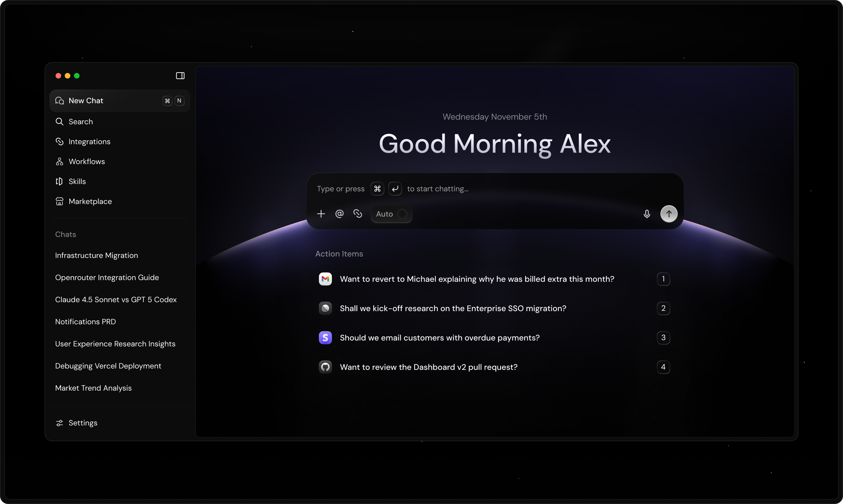The height and width of the screenshot is (504, 843).
Task: Open Settings at the bottom of sidebar
Action: [83, 422]
